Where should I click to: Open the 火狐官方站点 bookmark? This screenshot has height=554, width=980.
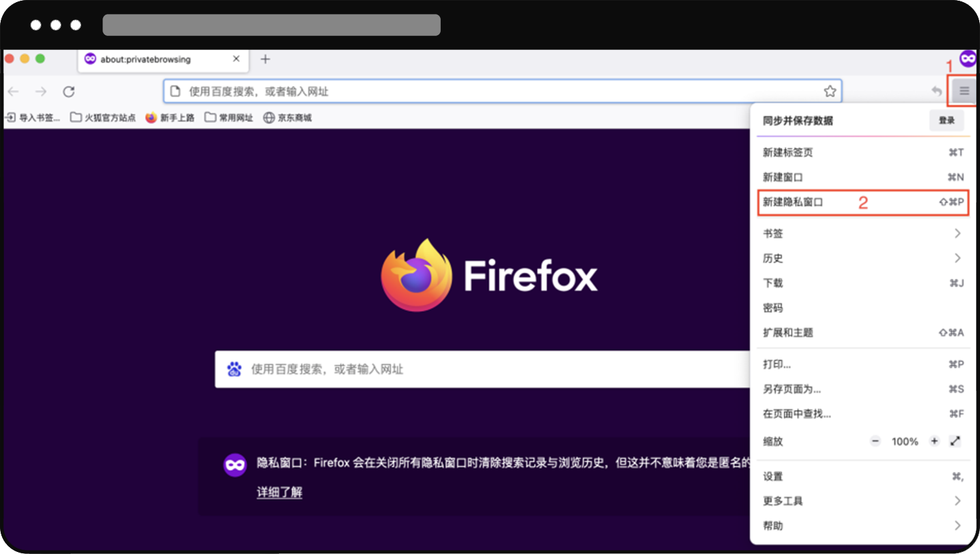(103, 117)
